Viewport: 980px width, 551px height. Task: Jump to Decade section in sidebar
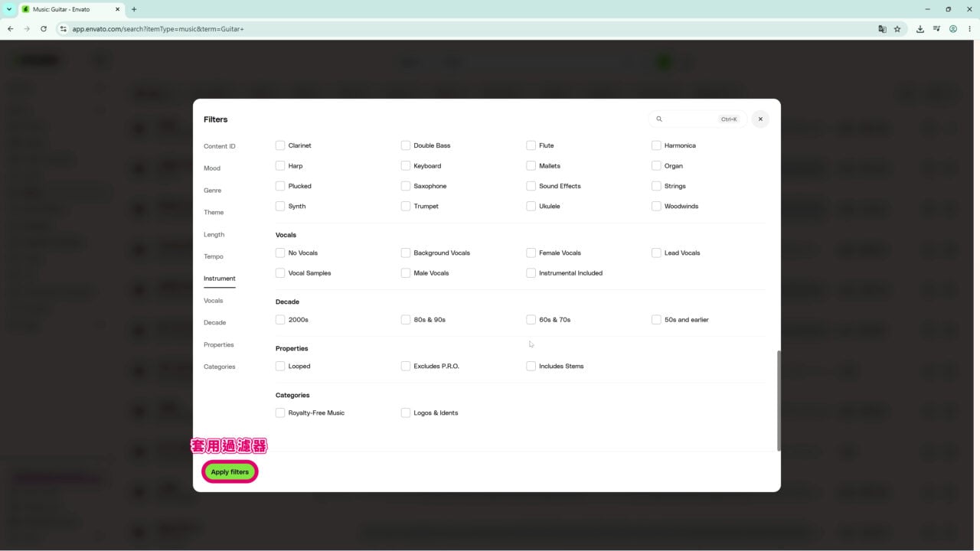click(x=215, y=322)
